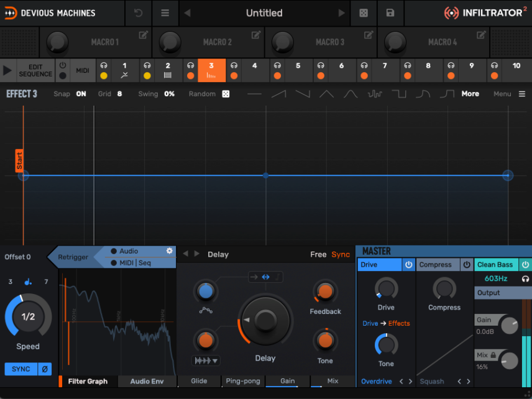Select next Overdrive type chevron
Viewport: 532px width, 399px height.
coord(410,382)
